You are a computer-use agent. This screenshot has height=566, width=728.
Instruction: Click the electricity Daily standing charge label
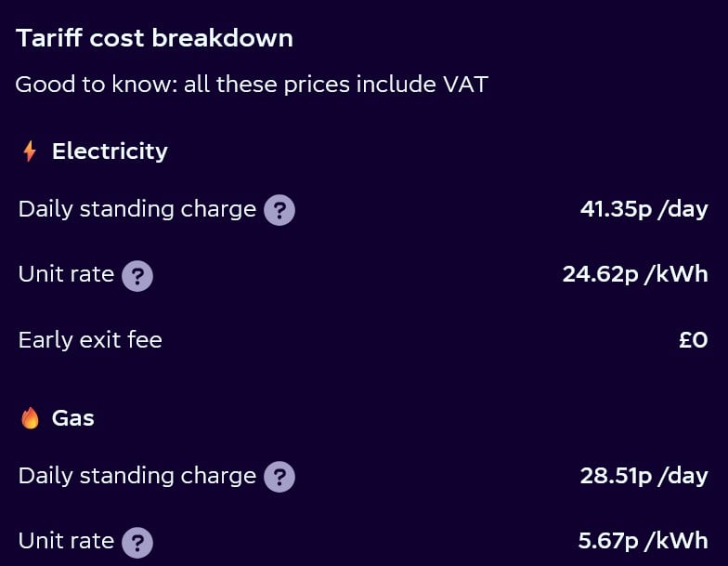137,210
